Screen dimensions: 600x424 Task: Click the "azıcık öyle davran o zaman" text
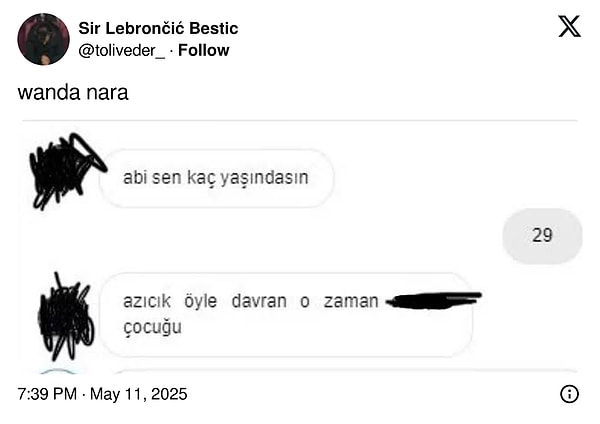click(x=250, y=301)
